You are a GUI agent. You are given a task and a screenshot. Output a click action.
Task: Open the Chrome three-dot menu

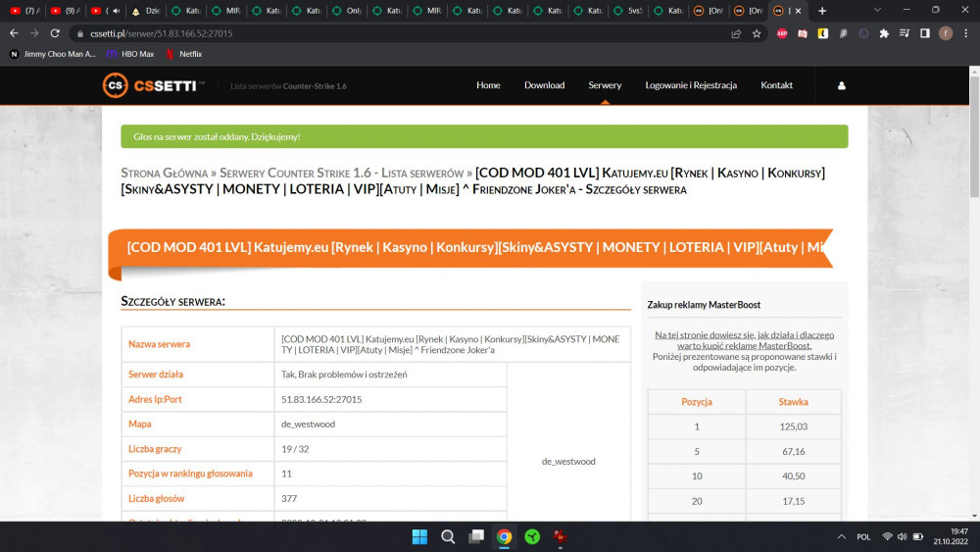pyautogui.click(x=965, y=33)
